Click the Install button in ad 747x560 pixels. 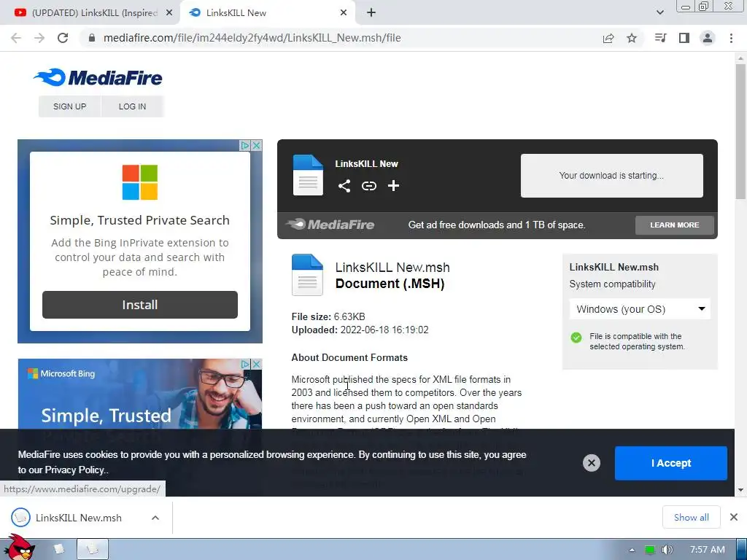click(139, 305)
